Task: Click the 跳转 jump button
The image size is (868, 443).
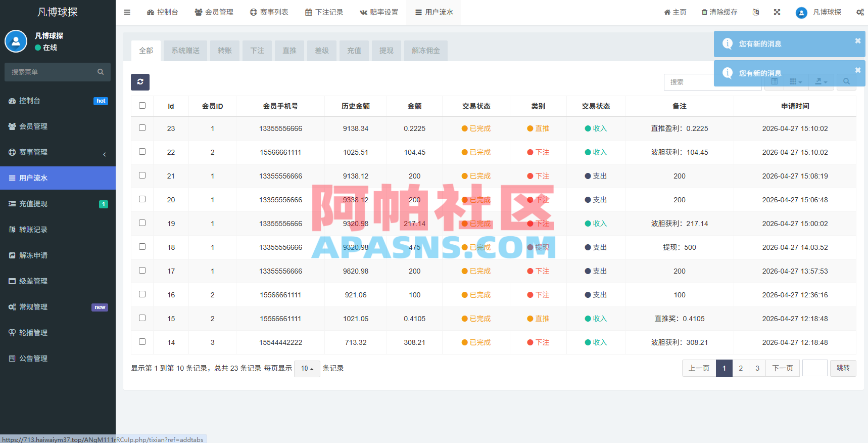Action: (843, 368)
